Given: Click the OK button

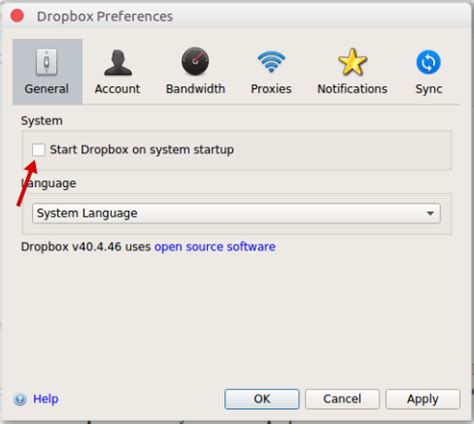Looking at the screenshot, I should 262,399.
